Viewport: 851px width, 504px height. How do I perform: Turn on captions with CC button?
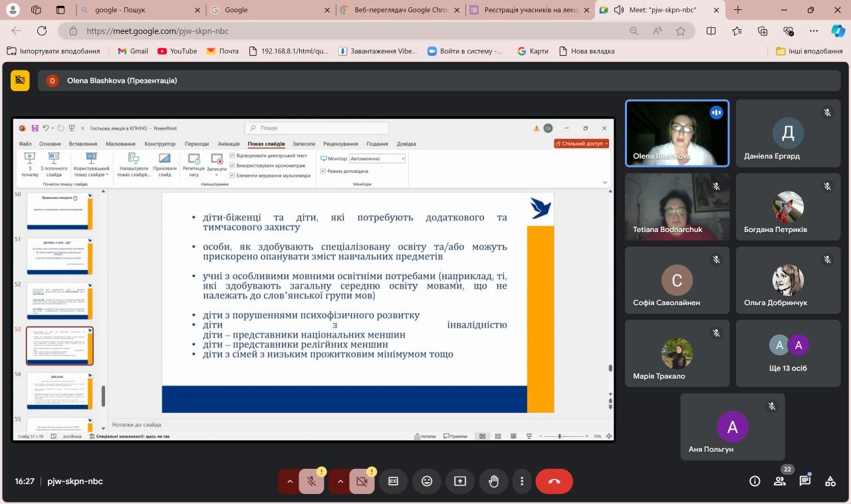(x=394, y=481)
